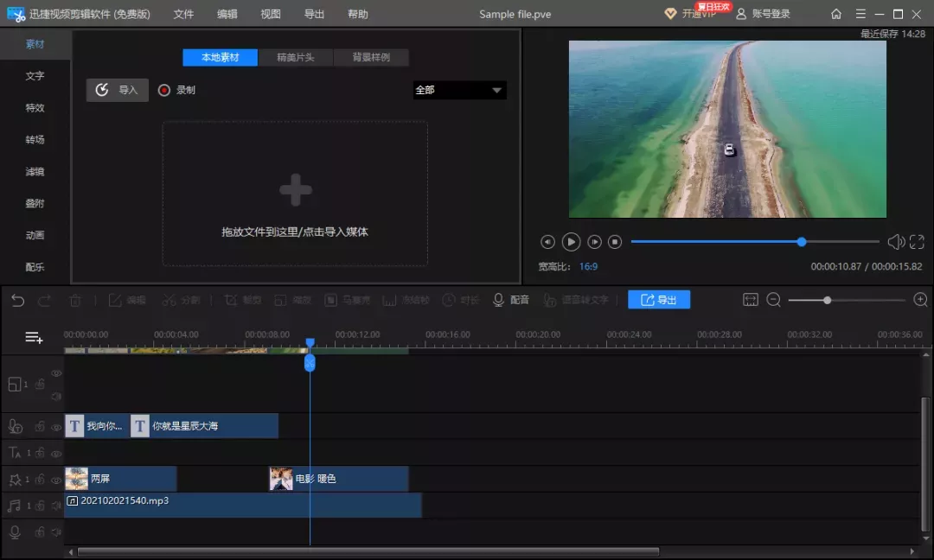Zoom in the timeline with plus icon
Screen dimensions: 934x560
(x=920, y=300)
